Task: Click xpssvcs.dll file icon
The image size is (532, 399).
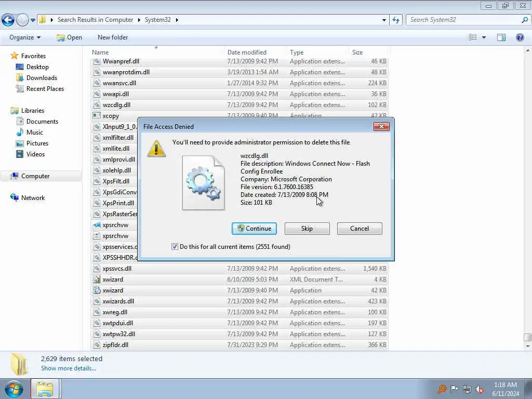Action: (97, 269)
